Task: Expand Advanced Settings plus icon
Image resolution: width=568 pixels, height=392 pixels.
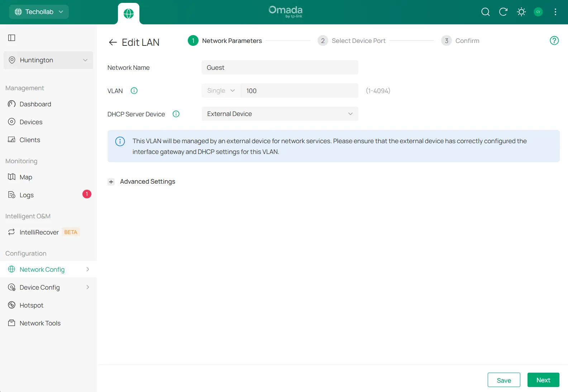Action: click(x=111, y=182)
